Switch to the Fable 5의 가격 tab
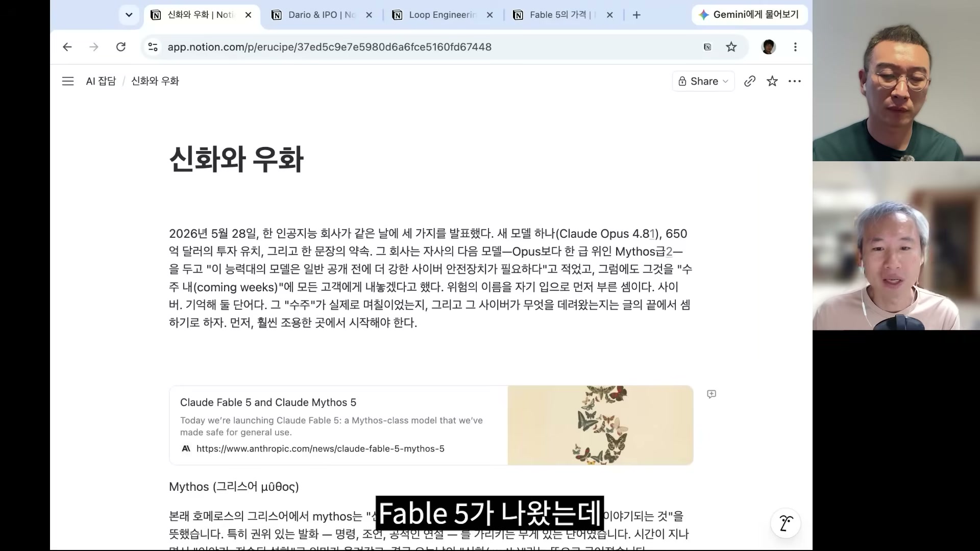Viewport: 980px width, 551px height. pyautogui.click(x=562, y=15)
